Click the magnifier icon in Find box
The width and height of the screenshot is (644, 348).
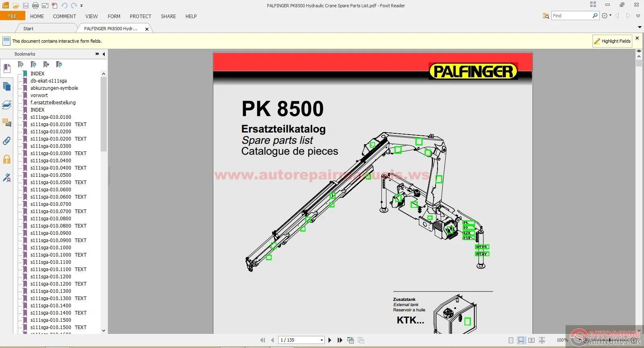(x=595, y=16)
